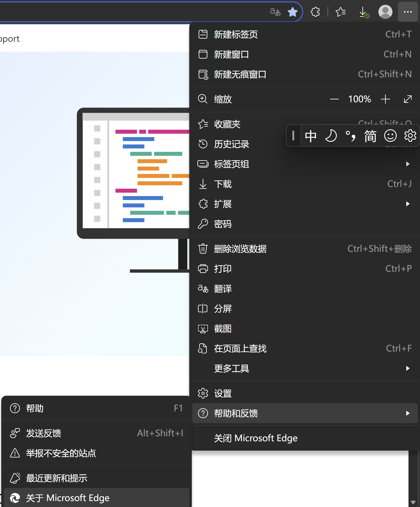Viewport: 420px width, 507px height.
Task: Open the Favorites list toolbar icon
Action: [341, 12]
